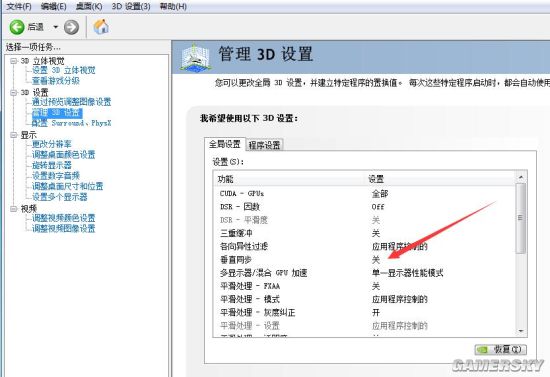The height and width of the screenshot is (377, 550).
Task: Click the green back arrow icon
Action: (16, 27)
